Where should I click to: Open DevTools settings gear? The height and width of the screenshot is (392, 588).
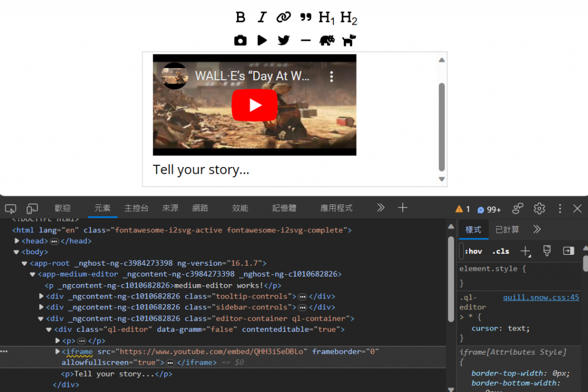(x=539, y=208)
